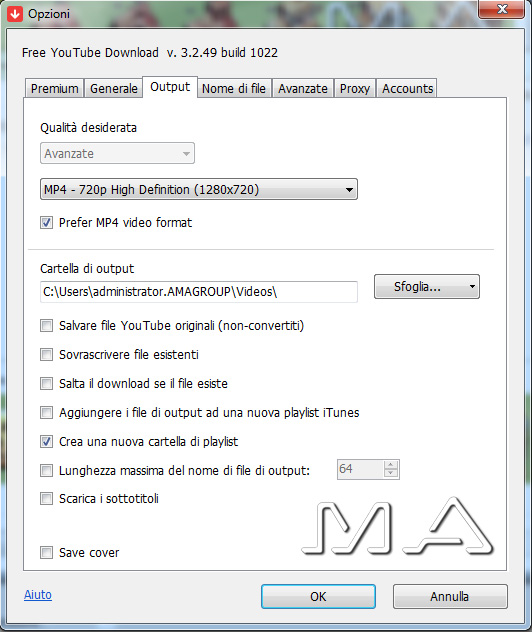The width and height of the screenshot is (532, 632).
Task: Click the Qualità desiderata label
Action: (88, 128)
